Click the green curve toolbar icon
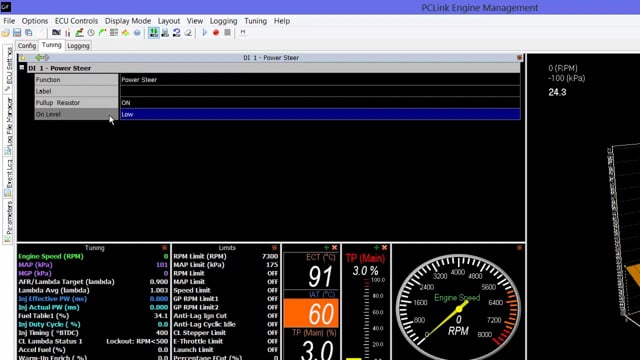Image resolution: width=640 pixels, height=360 pixels. pyautogui.click(x=102, y=33)
